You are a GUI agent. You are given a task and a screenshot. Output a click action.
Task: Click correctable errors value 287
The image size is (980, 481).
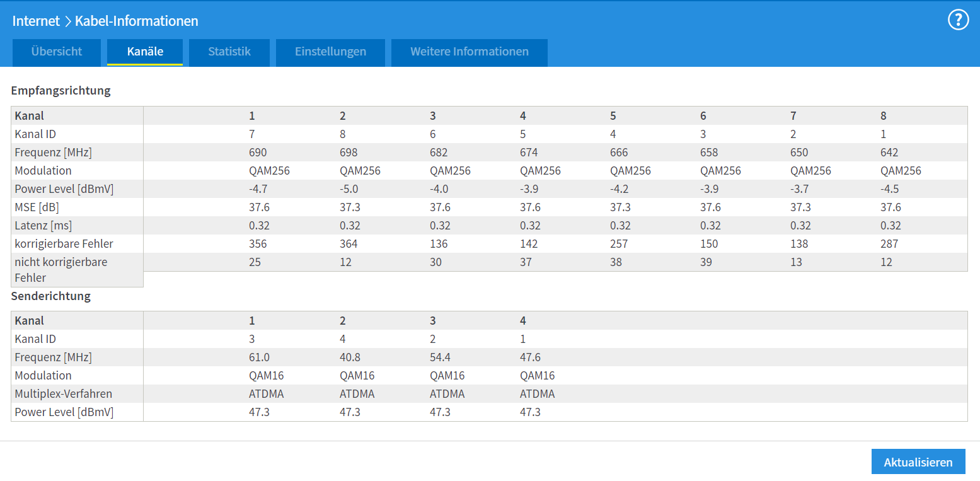point(889,244)
